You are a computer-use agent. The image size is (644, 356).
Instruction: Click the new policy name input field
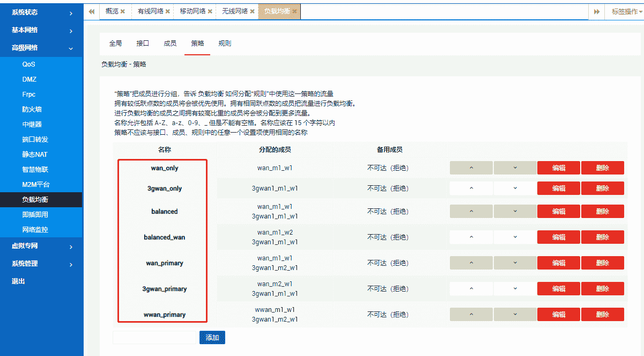click(154, 337)
